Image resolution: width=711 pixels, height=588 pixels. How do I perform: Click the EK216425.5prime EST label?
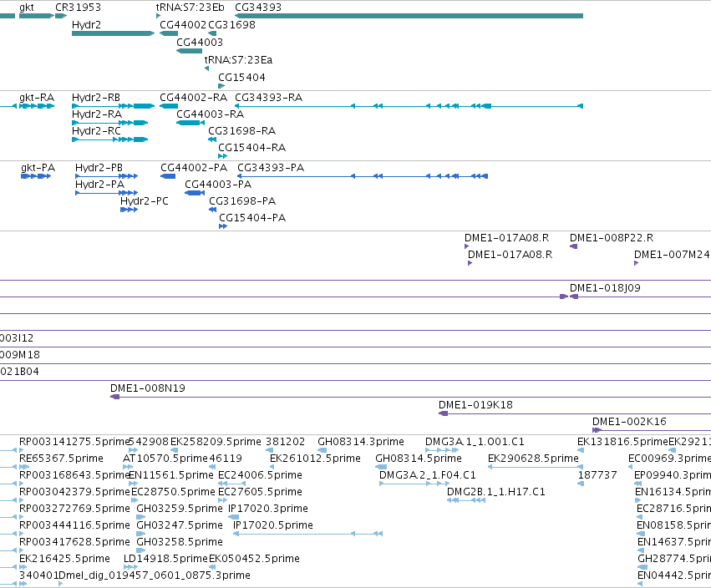[65, 559]
